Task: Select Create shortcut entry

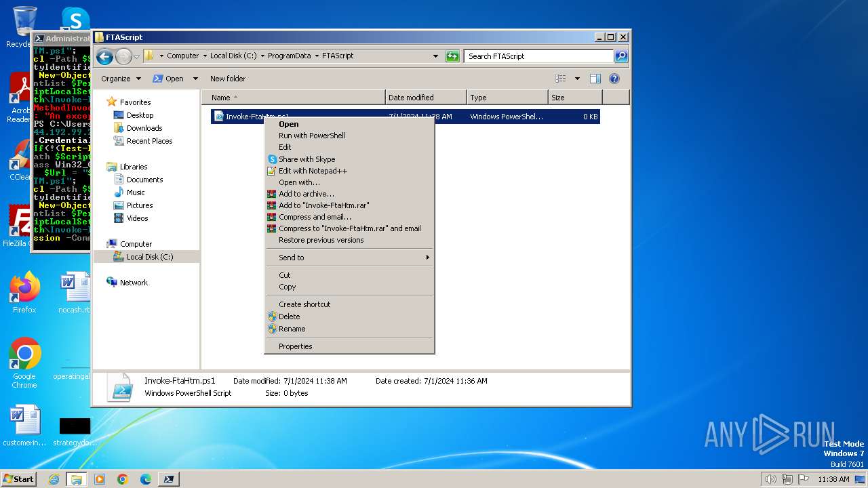Action: click(349, 304)
